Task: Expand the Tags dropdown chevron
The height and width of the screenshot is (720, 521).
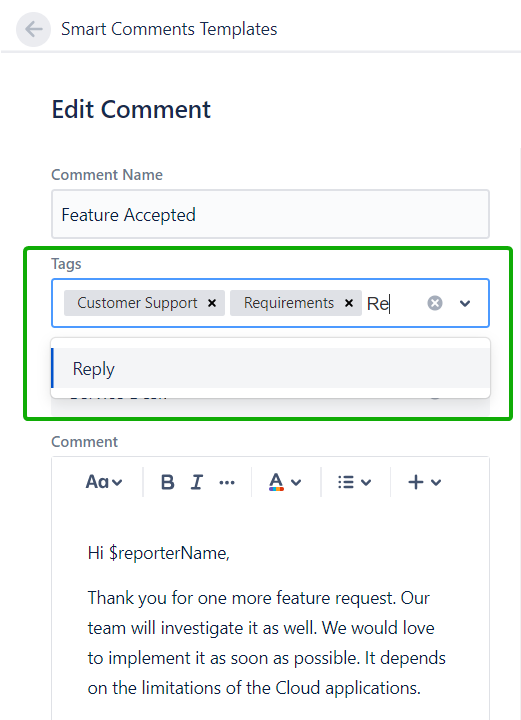Action: pyautogui.click(x=465, y=303)
